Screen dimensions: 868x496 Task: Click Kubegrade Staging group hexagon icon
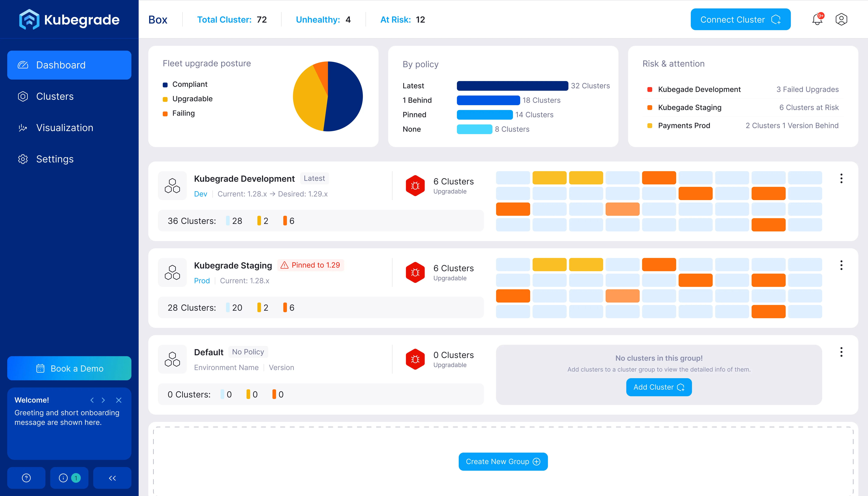coord(172,273)
